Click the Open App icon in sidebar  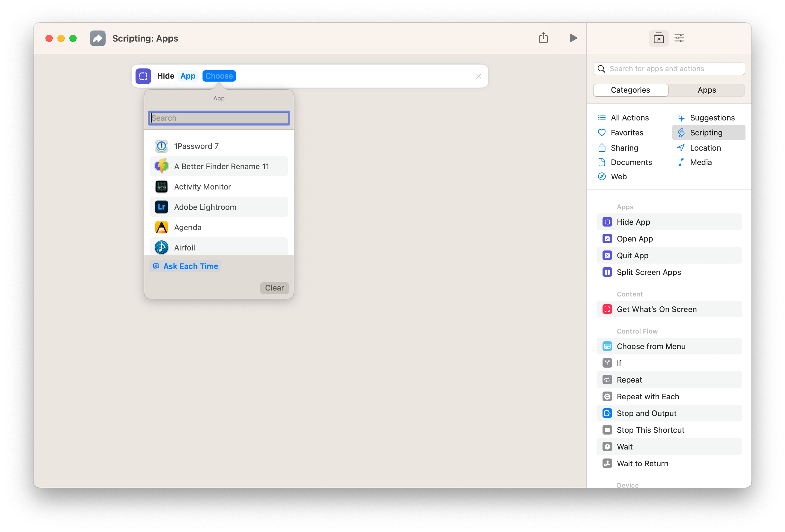(607, 239)
